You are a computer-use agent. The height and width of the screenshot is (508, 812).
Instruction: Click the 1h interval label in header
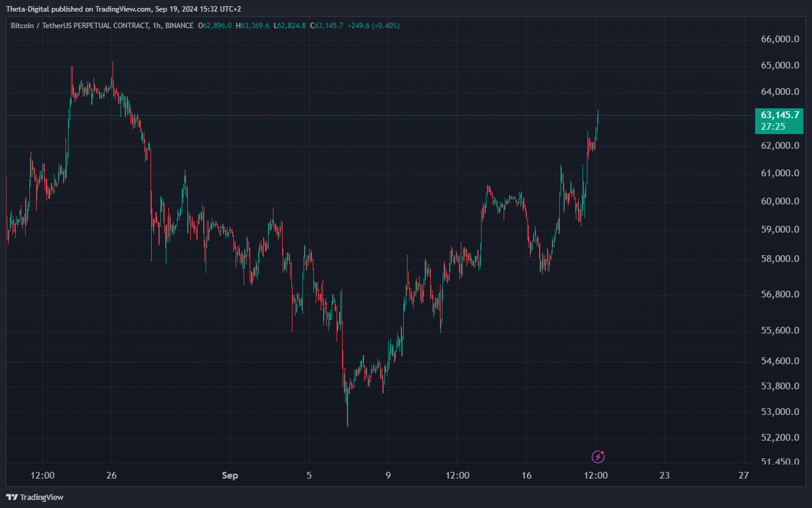[156, 26]
